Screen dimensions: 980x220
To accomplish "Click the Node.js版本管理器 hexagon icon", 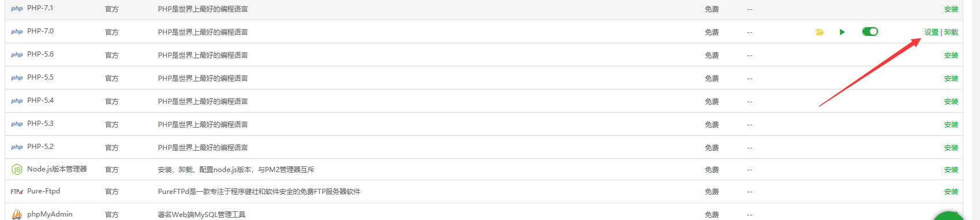I will (17, 169).
